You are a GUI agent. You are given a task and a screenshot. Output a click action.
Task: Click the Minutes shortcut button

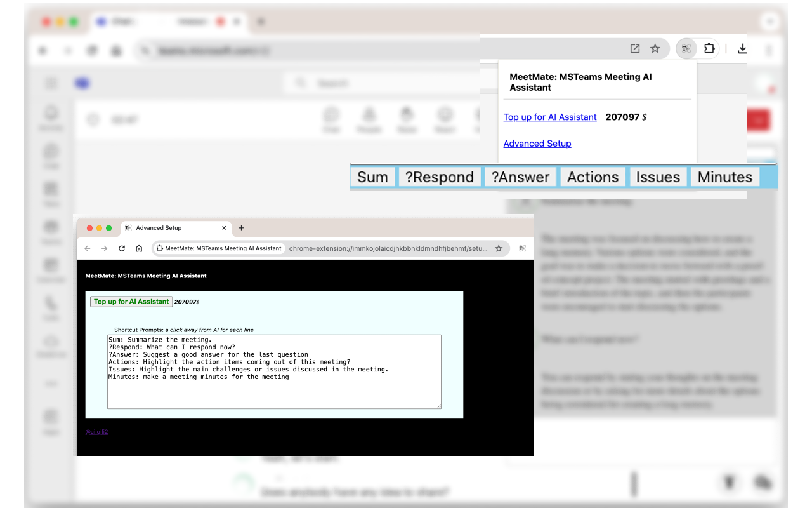pos(725,177)
